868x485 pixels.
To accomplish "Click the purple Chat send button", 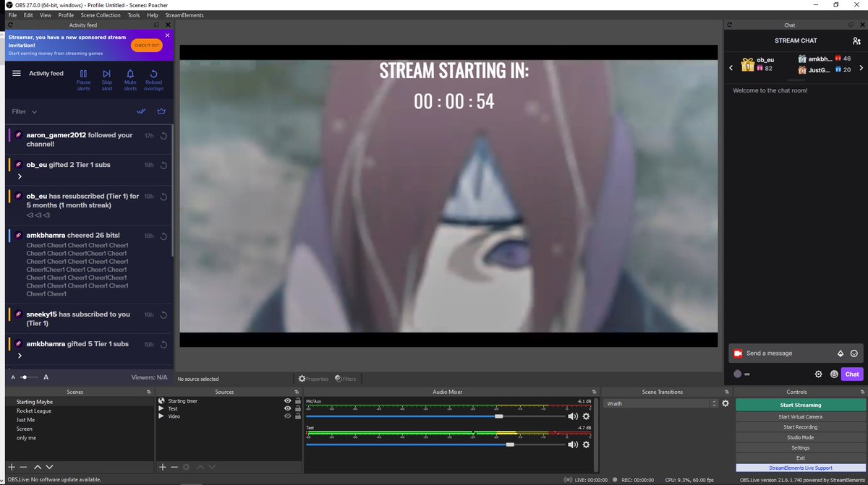I will click(852, 374).
